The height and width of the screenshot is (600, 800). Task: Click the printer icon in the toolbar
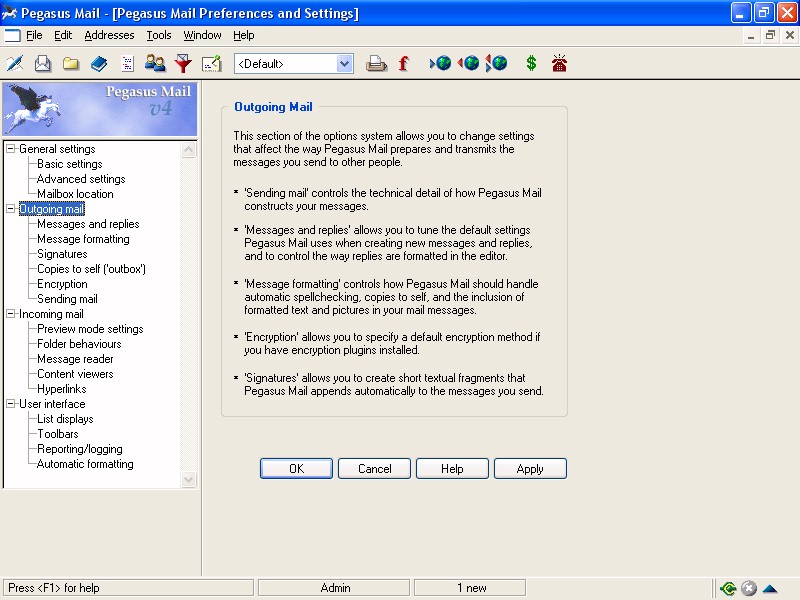[377, 64]
